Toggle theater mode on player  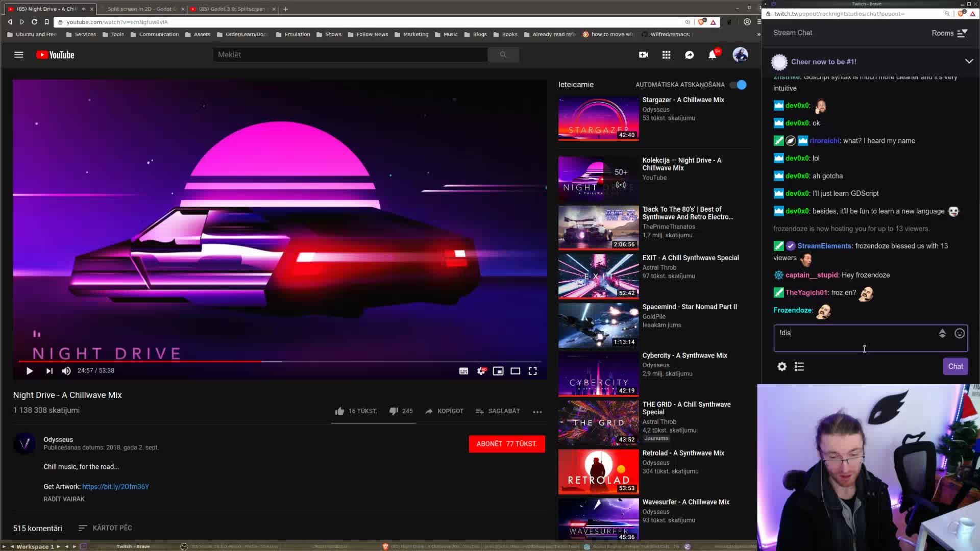(x=516, y=371)
